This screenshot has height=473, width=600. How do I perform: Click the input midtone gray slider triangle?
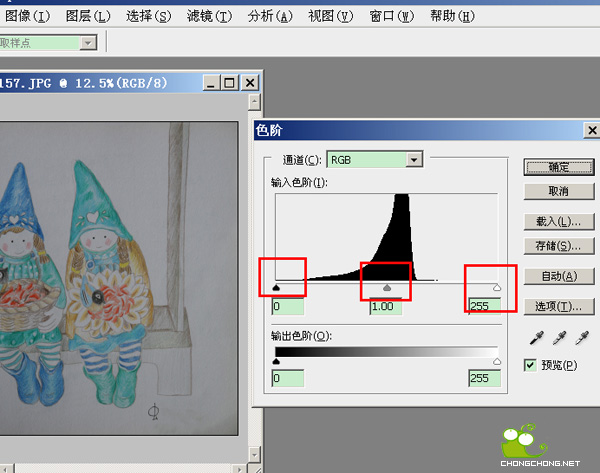pos(387,287)
